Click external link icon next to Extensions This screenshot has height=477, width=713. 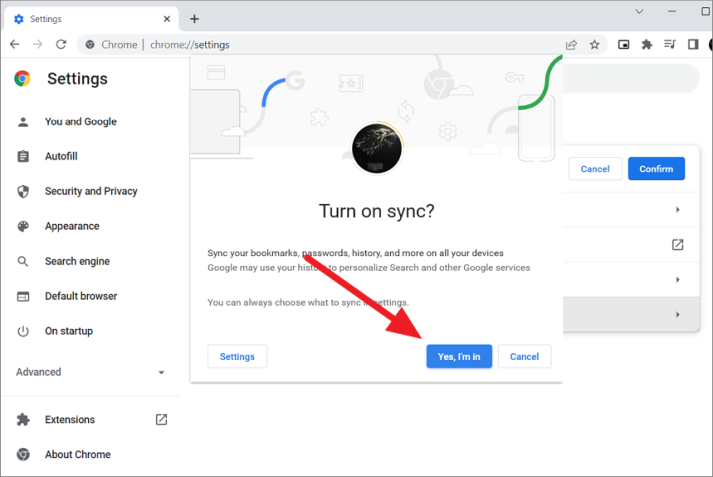coord(161,419)
